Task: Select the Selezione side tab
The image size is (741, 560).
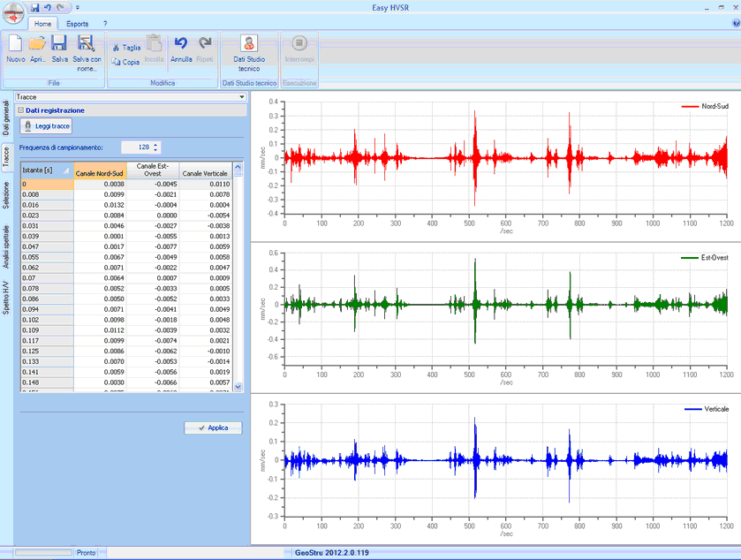Action: pyautogui.click(x=6, y=195)
